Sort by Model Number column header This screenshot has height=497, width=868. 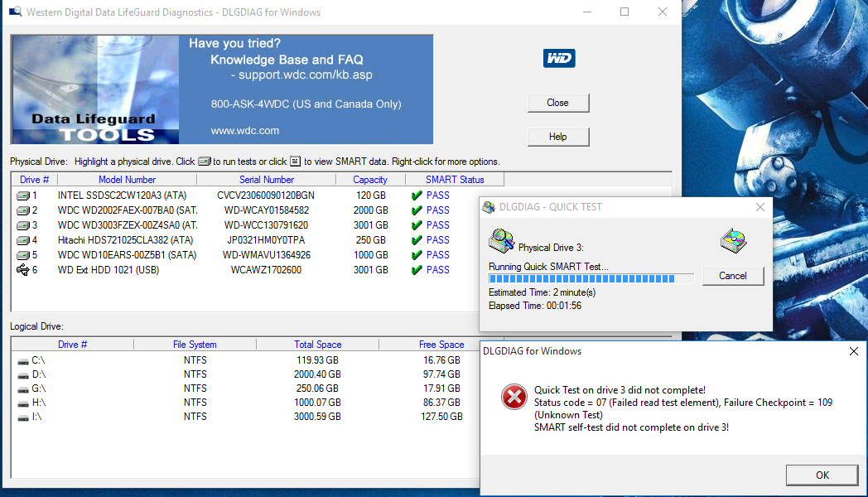(127, 179)
